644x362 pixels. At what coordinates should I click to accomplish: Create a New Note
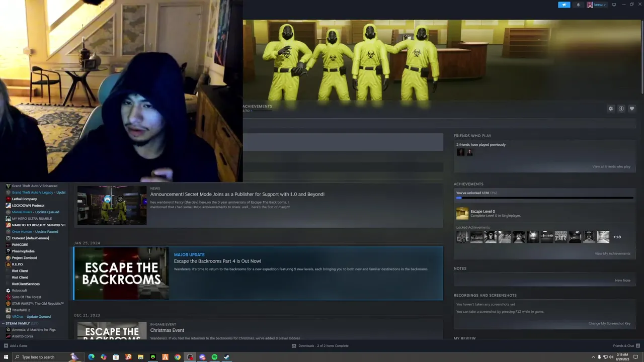pyautogui.click(x=622, y=281)
